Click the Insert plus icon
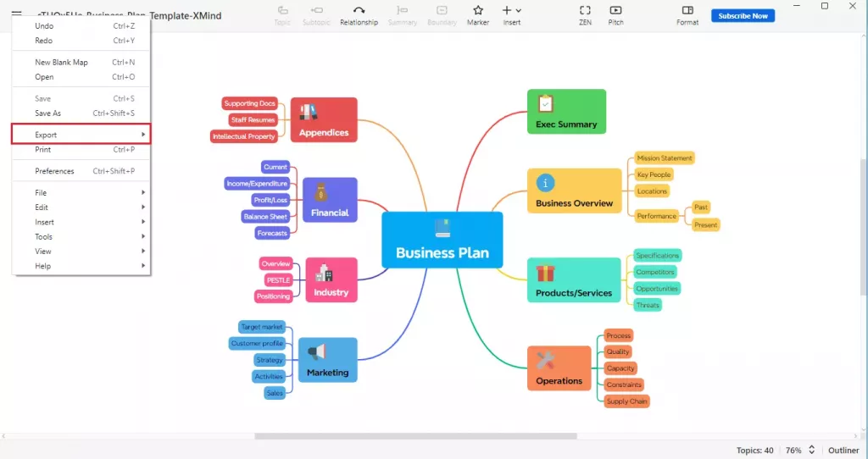This screenshot has height=459, width=868. [507, 10]
